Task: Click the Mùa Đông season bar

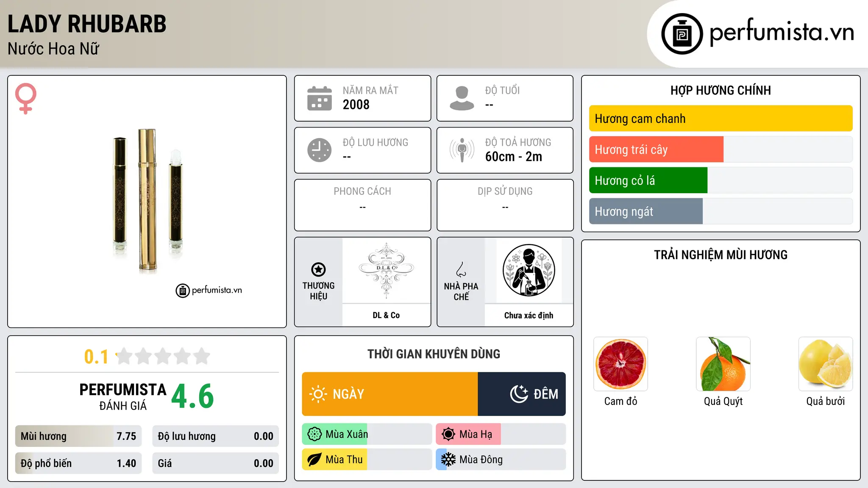Action: click(x=501, y=460)
